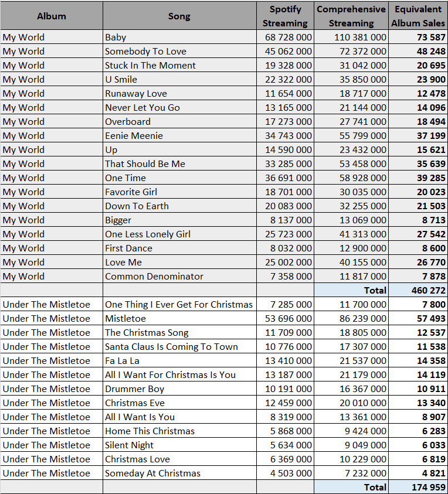The image size is (448, 494).
Task: Click Baby's equivalent sales 73 587
Action: [418, 37]
